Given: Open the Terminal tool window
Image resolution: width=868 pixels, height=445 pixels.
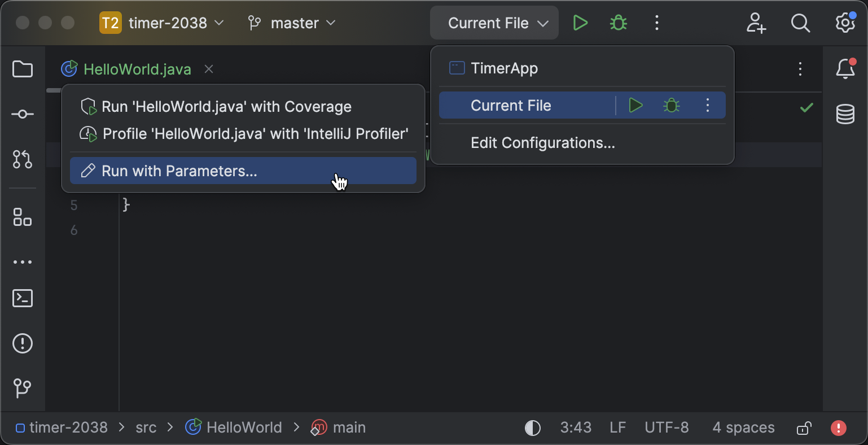Looking at the screenshot, I should tap(22, 299).
